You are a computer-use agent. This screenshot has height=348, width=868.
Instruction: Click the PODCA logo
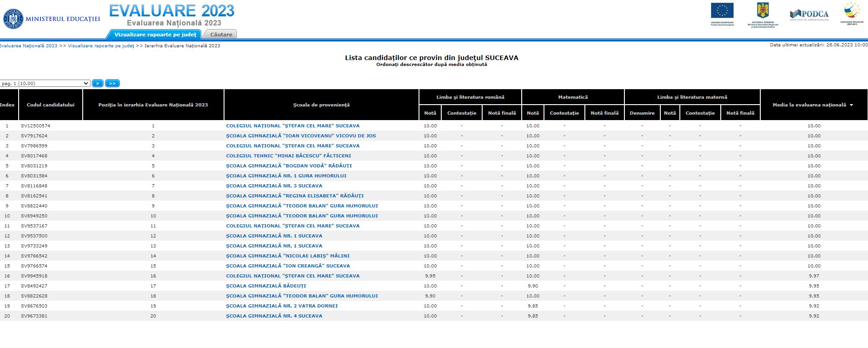coord(809,15)
